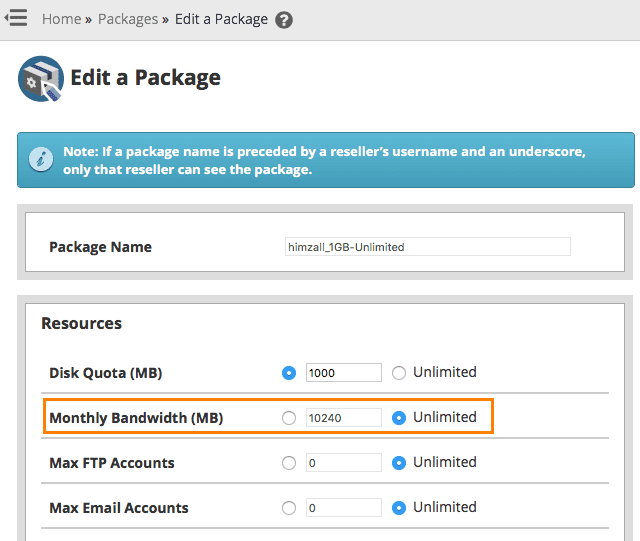
Task: Set Disk Quota to Unlimited
Action: click(399, 373)
